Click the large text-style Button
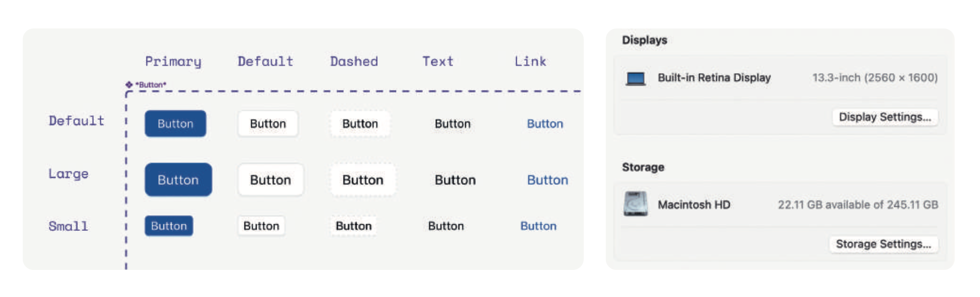The width and height of the screenshot is (980, 297). 455,180
